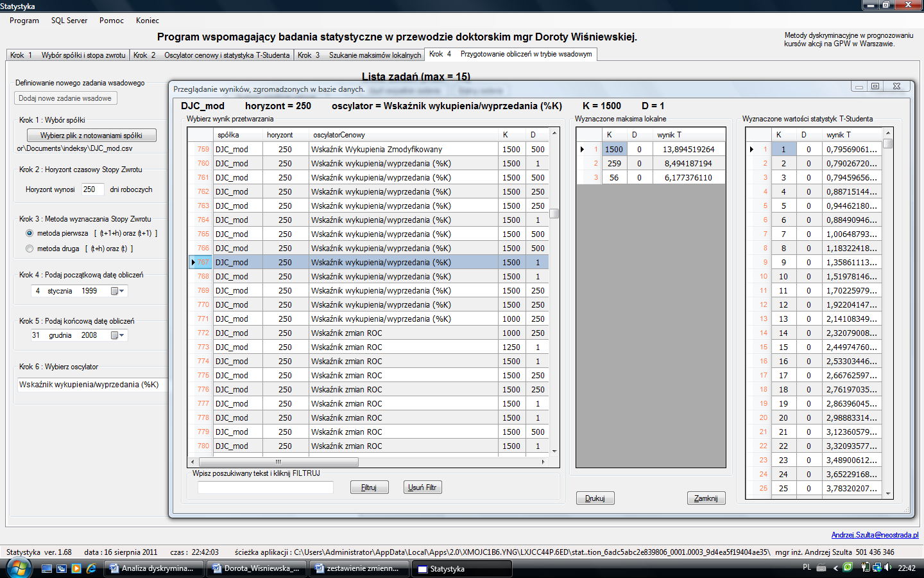Click horizontal scrollbar thumb under results table
Screen dimensions: 924x578
(278, 462)
